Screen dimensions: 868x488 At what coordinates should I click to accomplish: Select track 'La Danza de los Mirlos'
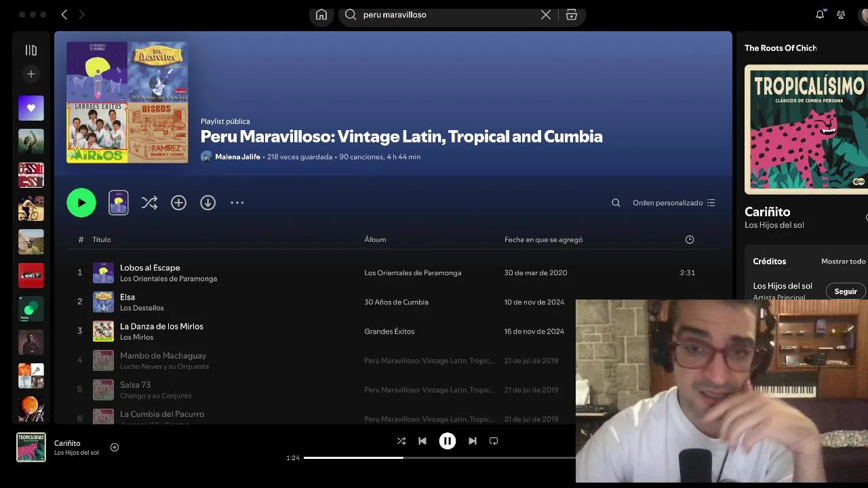[161, 326]
